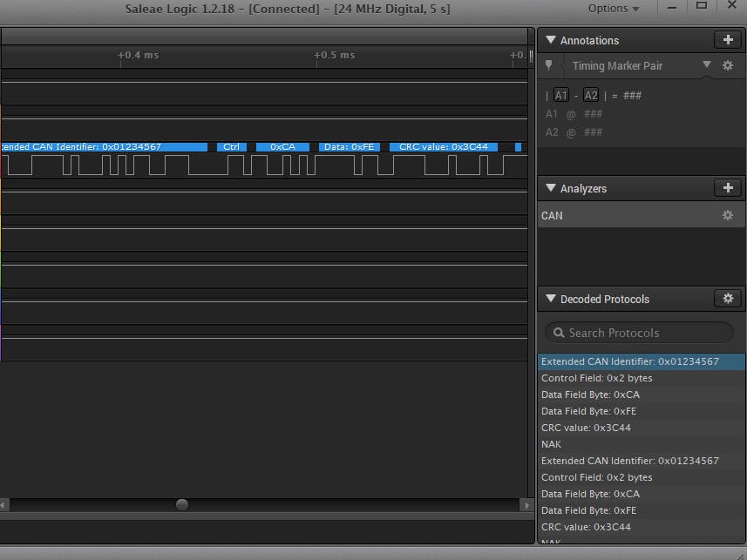Click the Extended CAN Identifier bubble on waveform
Image resolution: width=747 pixels, height=560 pixels.
tap(104, 146)
